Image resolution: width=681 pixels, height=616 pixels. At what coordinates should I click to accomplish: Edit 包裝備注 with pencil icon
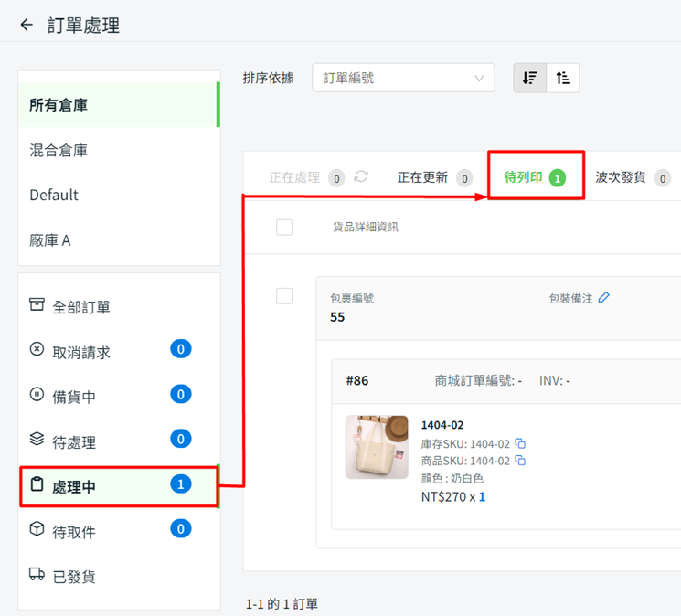604,297
